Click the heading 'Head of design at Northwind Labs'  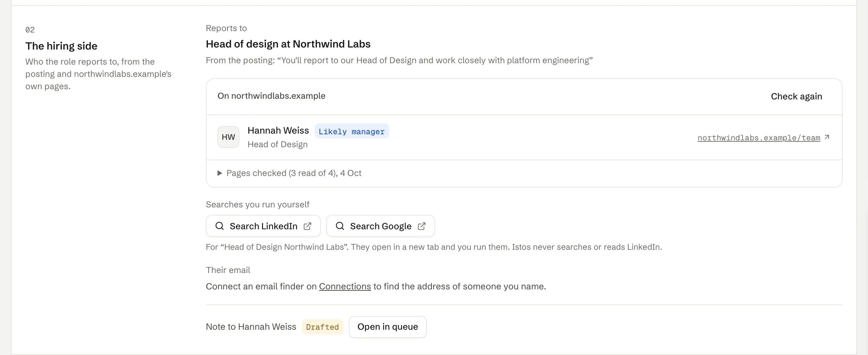pyautogui.click(x=288, y=44)
